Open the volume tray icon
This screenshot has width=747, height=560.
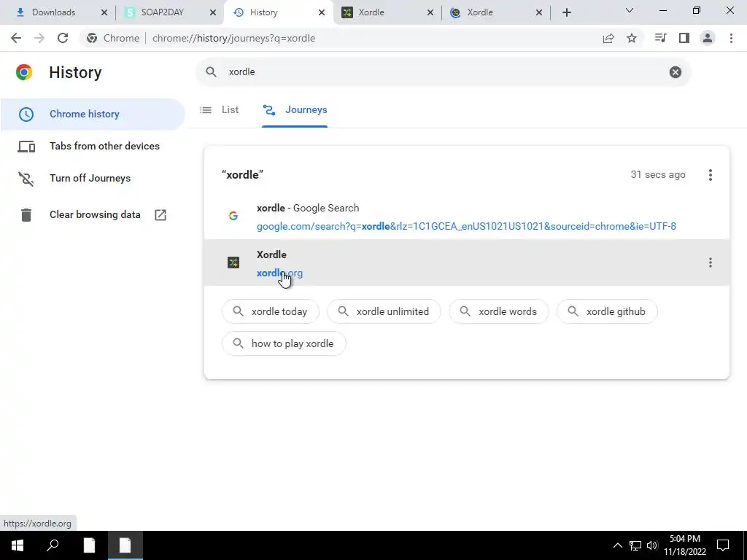pos(652,545)
